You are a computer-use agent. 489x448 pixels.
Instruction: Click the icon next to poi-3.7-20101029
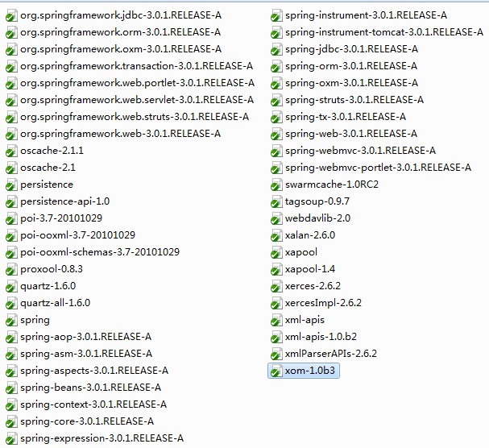click(11, 218)
